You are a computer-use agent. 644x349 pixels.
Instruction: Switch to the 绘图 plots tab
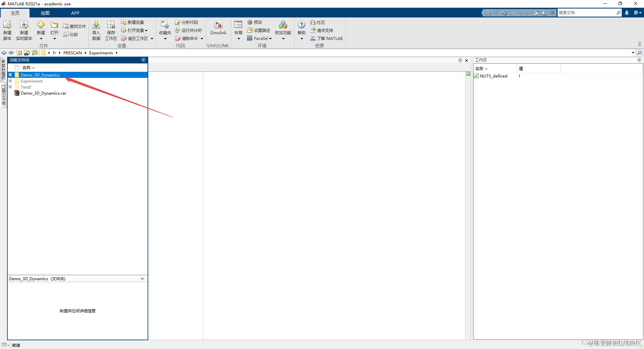coord(45,13)
